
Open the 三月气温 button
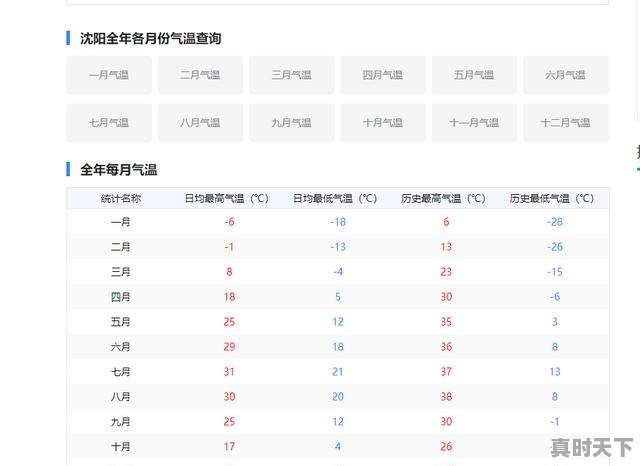292,75
